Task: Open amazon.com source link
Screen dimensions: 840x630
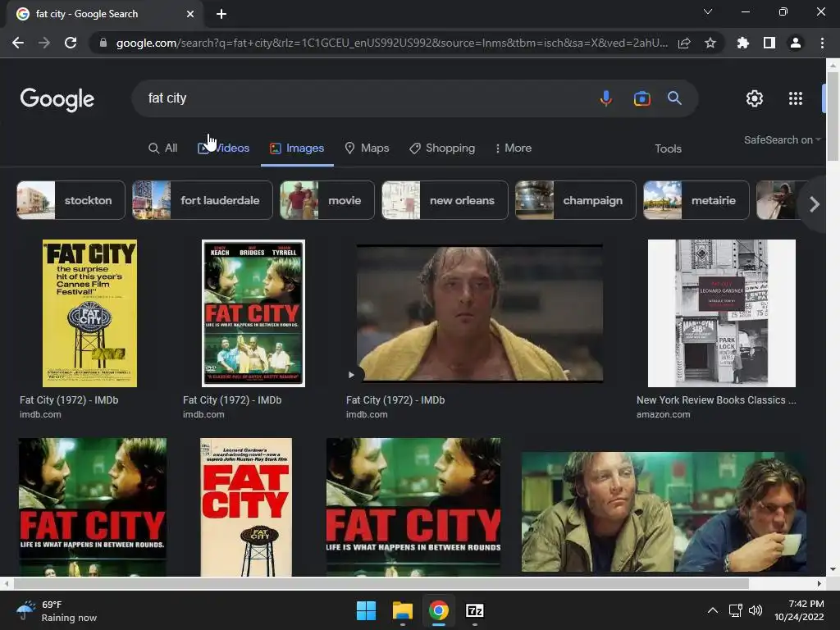Action: pos(663,414)
